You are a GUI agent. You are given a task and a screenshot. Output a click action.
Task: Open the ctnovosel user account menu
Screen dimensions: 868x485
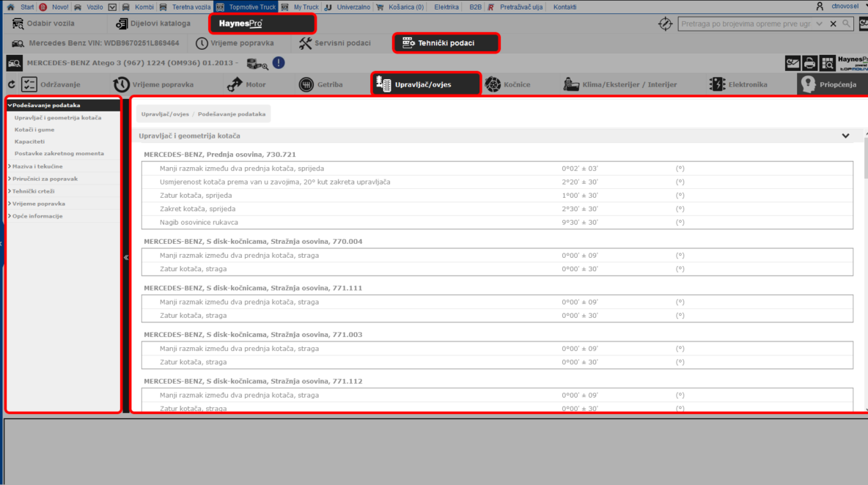pyautogui.click(x=840, y=7)
